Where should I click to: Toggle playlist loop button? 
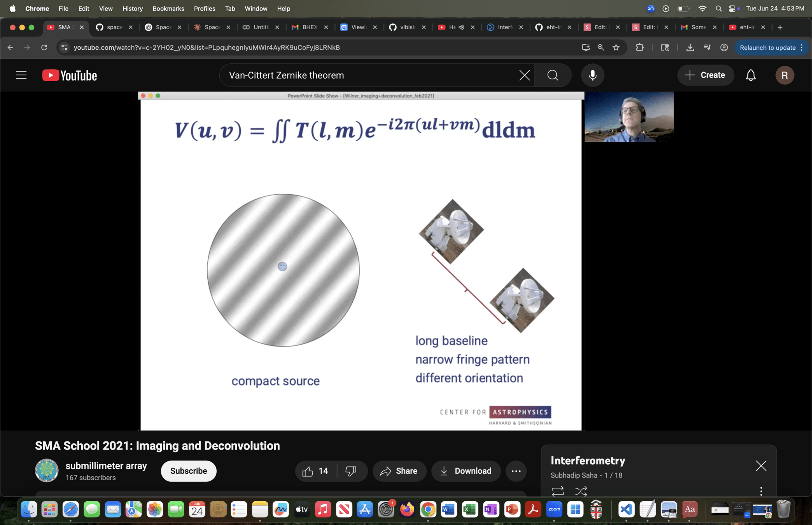[558, 491]
